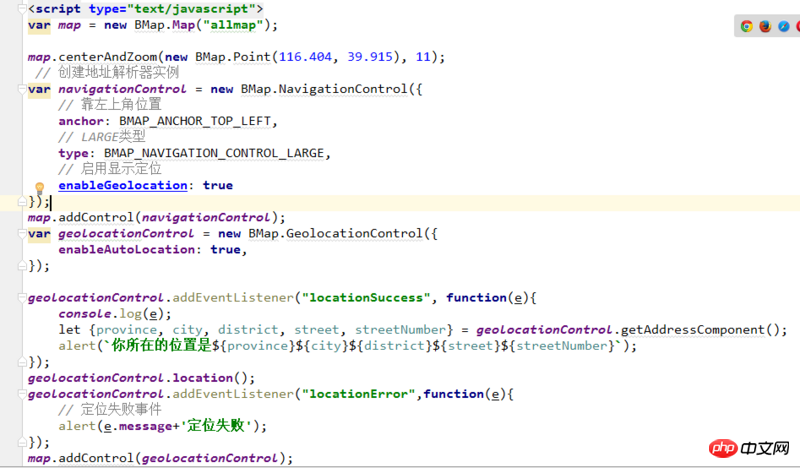800x468 pixels.
Task: Collapse the locationError listener block
Action: (x=22, y=394)
